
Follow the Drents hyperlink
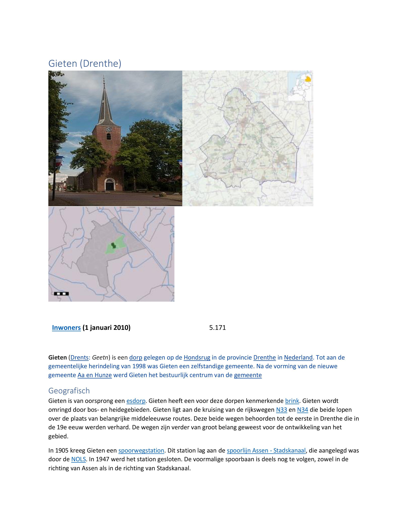[79, 357]
